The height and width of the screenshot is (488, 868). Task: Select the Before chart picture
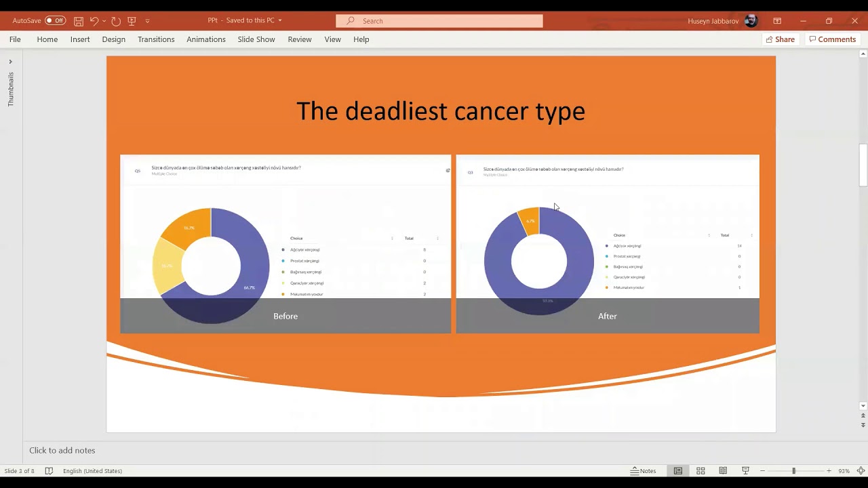point(285,244)
